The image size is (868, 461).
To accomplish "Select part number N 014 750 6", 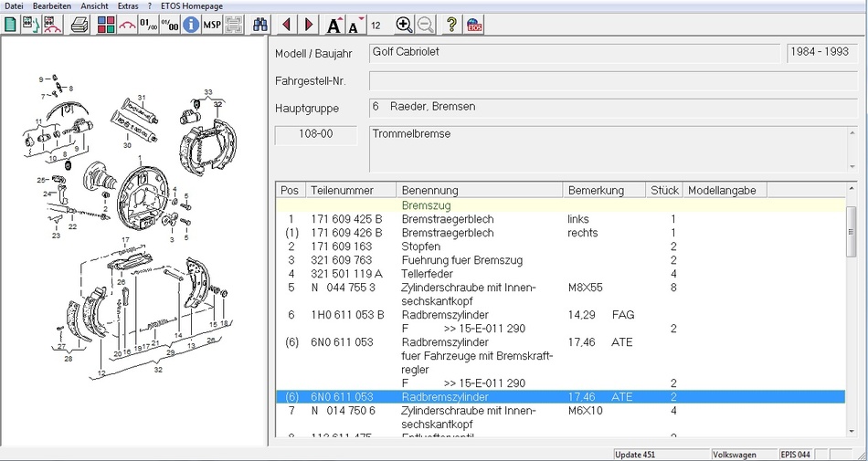I will [x=344, y=411].
